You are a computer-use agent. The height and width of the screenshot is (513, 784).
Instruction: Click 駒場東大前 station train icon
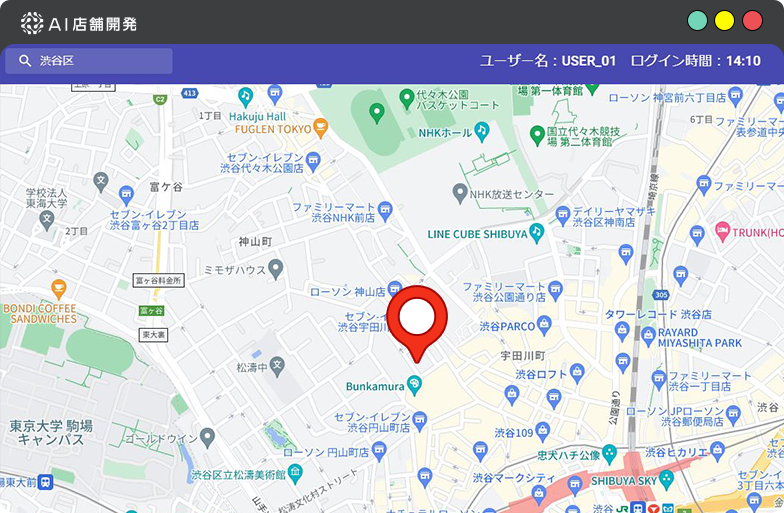pos(46,482)
